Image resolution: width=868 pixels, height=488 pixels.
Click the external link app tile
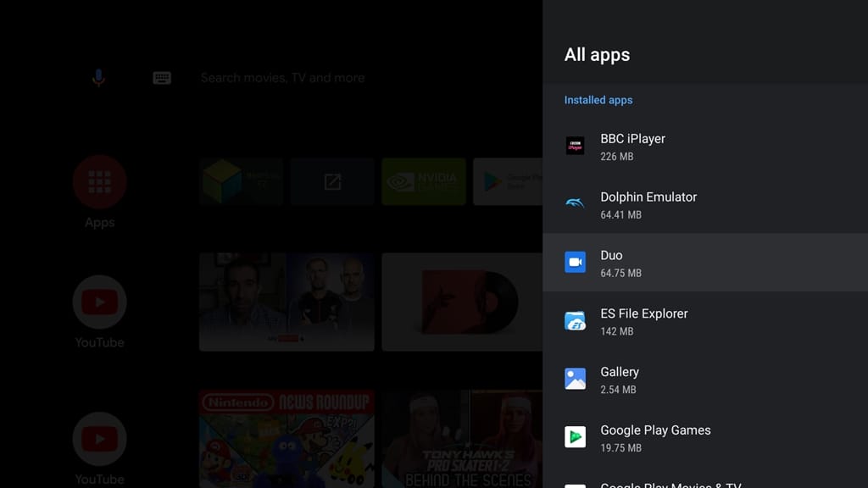[332, 181]
